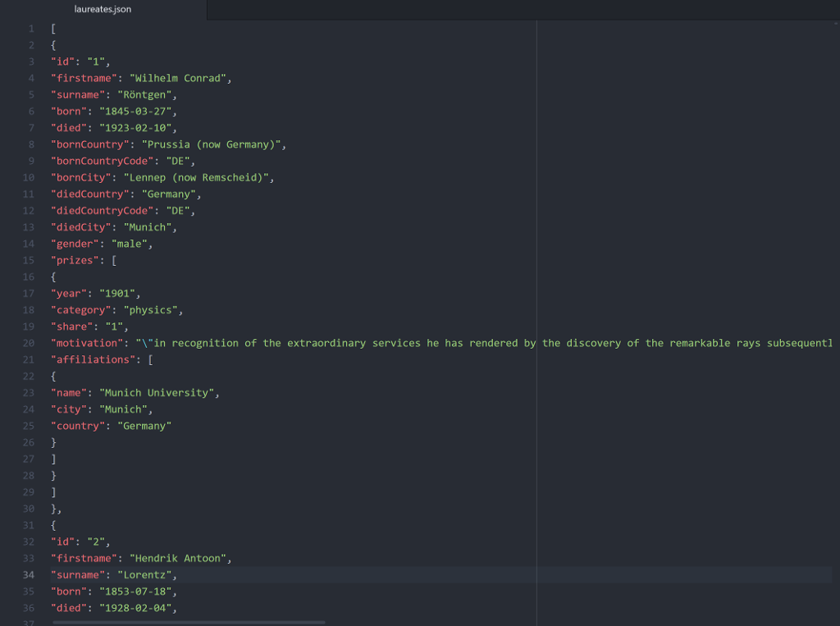Click line number 1 in the gutter
Screen dimensions: 840x626
point(30,29)
